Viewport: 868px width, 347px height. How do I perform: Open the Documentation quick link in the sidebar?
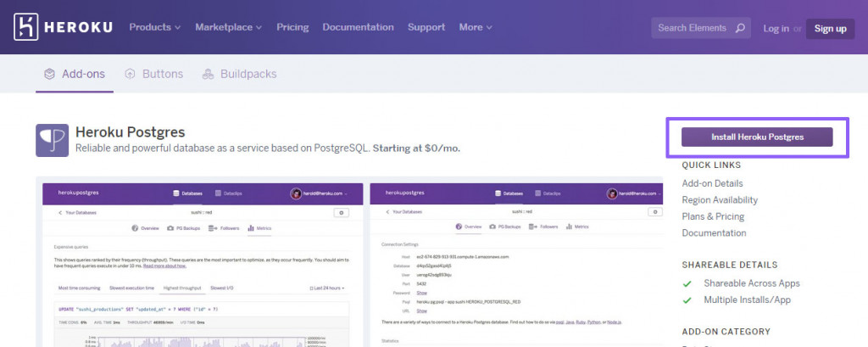point(714,232)
